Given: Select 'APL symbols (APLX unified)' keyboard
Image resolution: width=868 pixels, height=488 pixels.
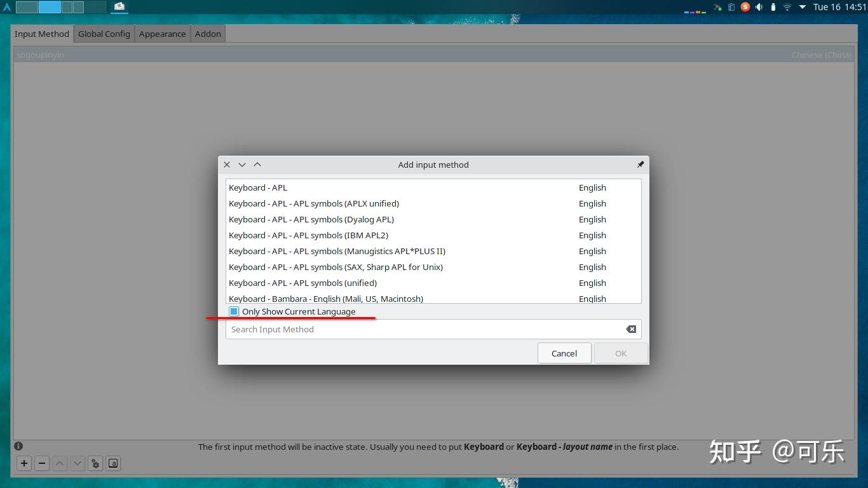Looking at the screenshot, I should point(433,203).
